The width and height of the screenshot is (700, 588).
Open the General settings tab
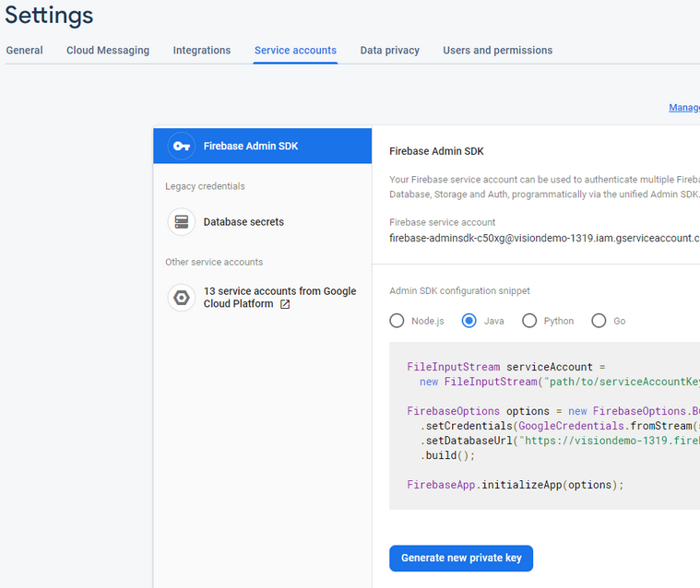point(25,51)
